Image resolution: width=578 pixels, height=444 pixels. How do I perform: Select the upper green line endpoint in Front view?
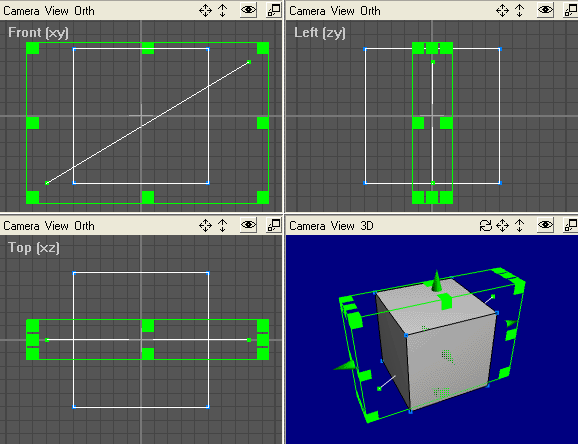tap(249, 62)
